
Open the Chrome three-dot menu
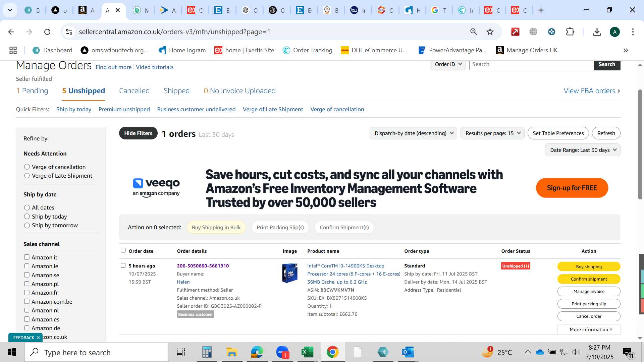[x=633, y=32]
